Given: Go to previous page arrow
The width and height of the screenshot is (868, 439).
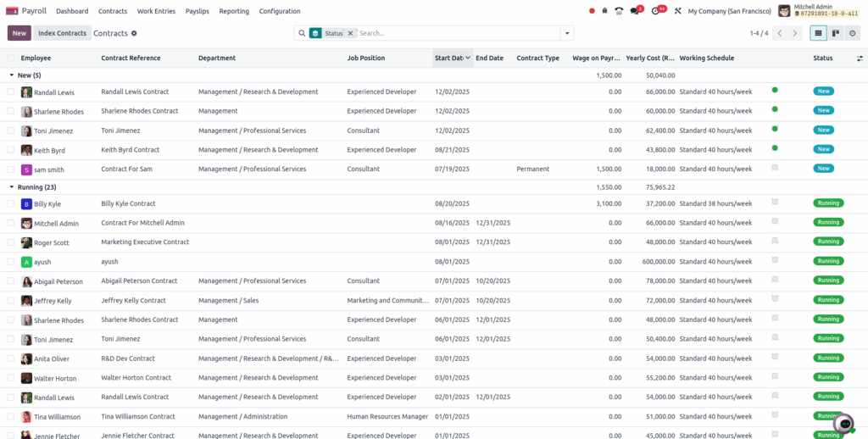Looking at the screenshot, I should (780, 33).
